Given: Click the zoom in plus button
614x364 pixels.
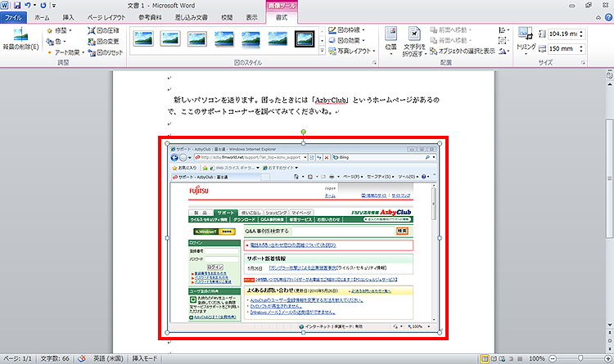Looking at the screenshot, I should coord(608,358).
